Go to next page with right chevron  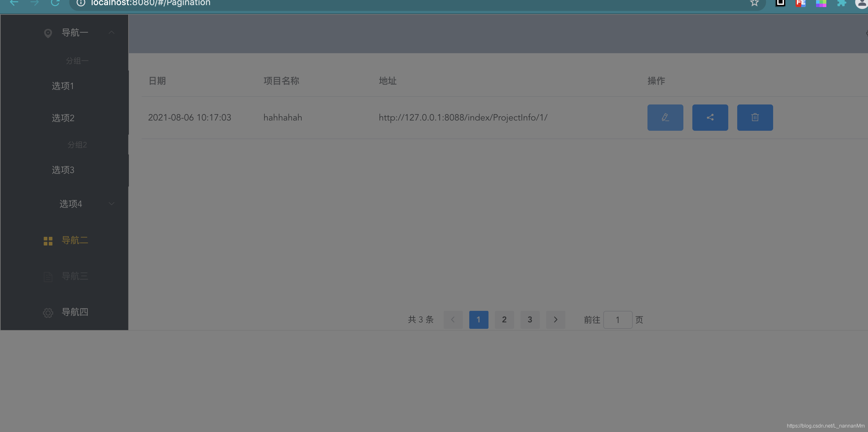(x=555, y=320)
